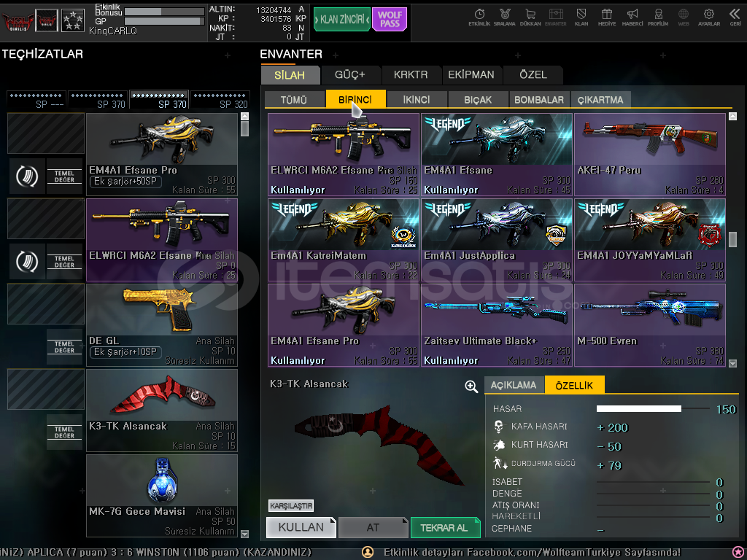Click the At discard button

pos(373,527)
